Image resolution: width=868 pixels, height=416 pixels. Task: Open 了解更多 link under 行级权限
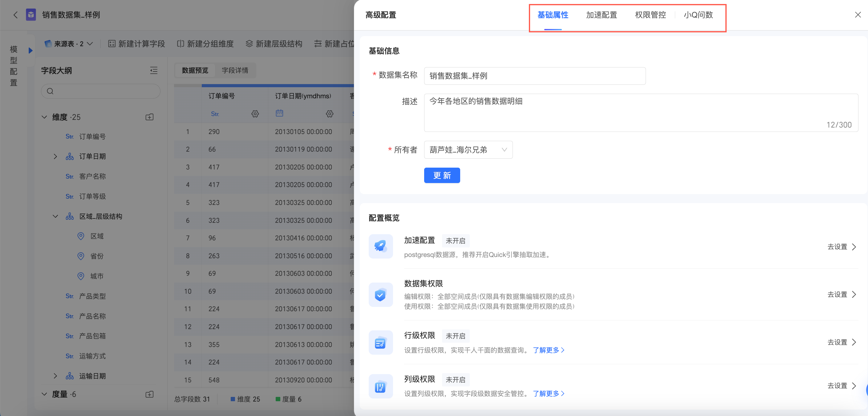(549, 350)
